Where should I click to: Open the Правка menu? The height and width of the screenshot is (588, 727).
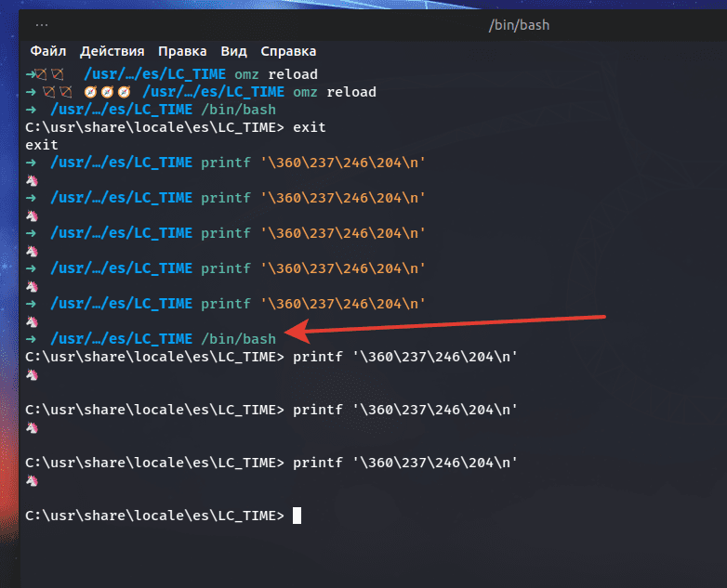[182, 51]
